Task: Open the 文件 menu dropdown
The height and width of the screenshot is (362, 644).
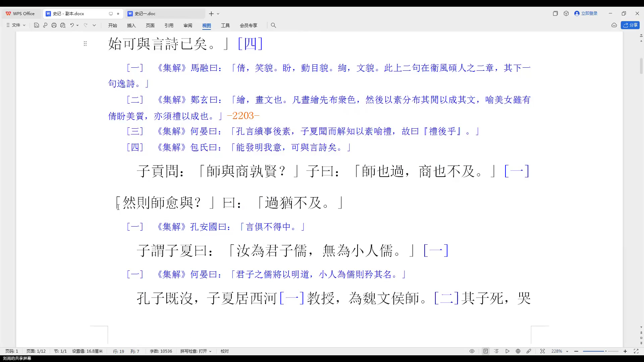Action: click(x=16, y=25)
